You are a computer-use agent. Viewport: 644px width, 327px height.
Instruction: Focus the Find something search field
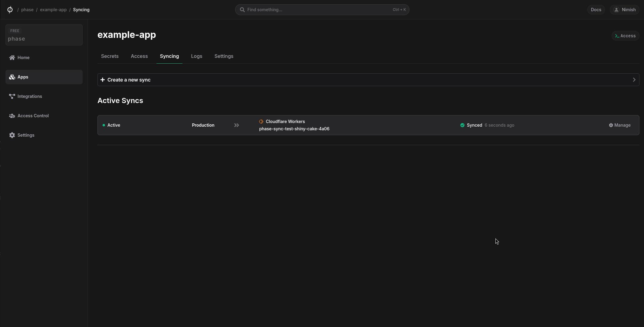[x=318, y=10]
